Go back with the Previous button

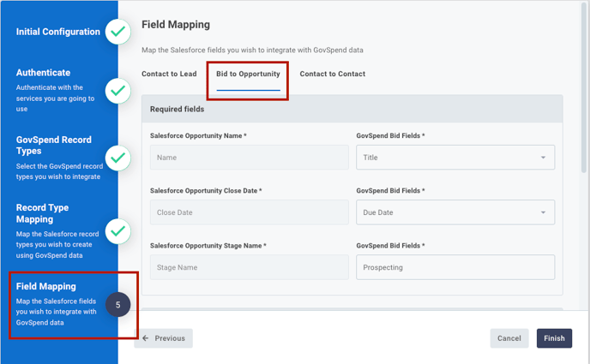tap(164, 338)
